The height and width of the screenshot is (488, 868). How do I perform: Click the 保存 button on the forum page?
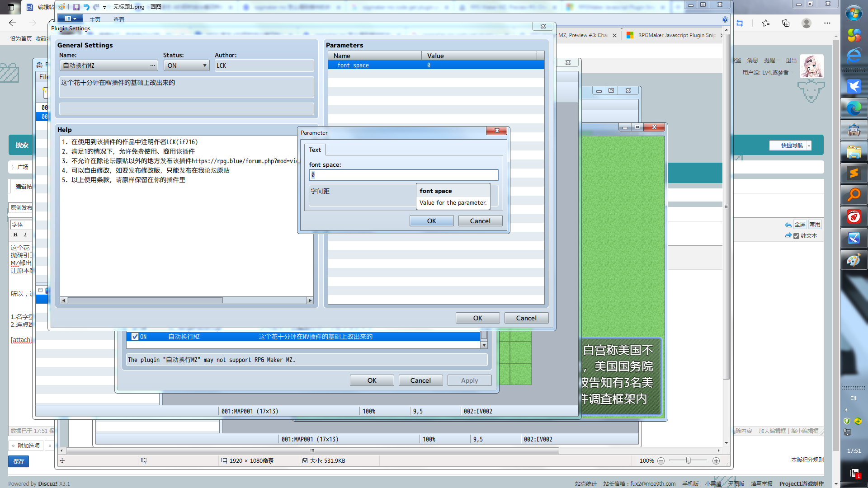[19, 461]
